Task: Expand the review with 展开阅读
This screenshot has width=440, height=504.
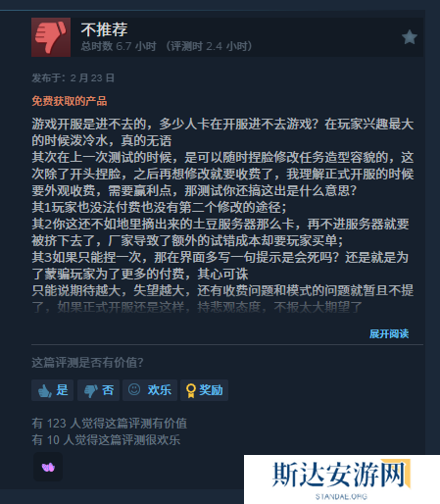Action: pyautogui.click(x=389, y=333)
